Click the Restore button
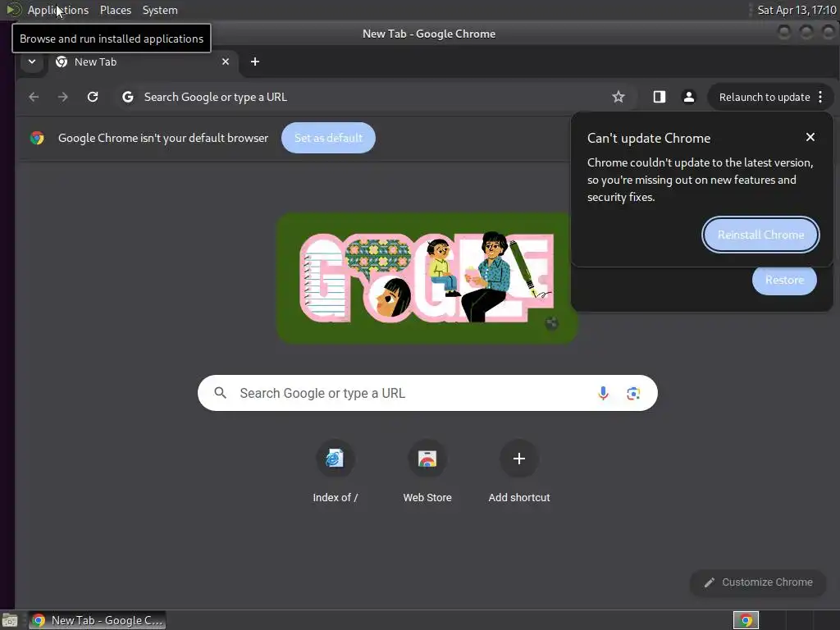 [x=784, y=280]
